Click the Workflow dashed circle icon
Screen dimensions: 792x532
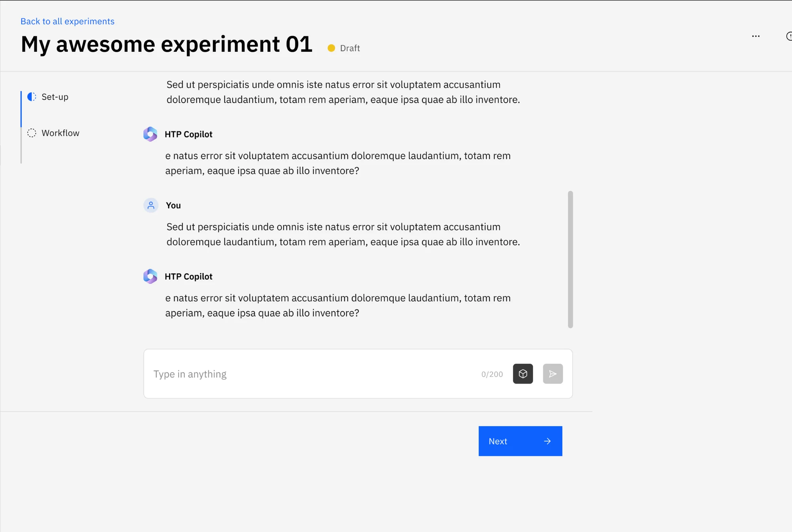point(32,133)
